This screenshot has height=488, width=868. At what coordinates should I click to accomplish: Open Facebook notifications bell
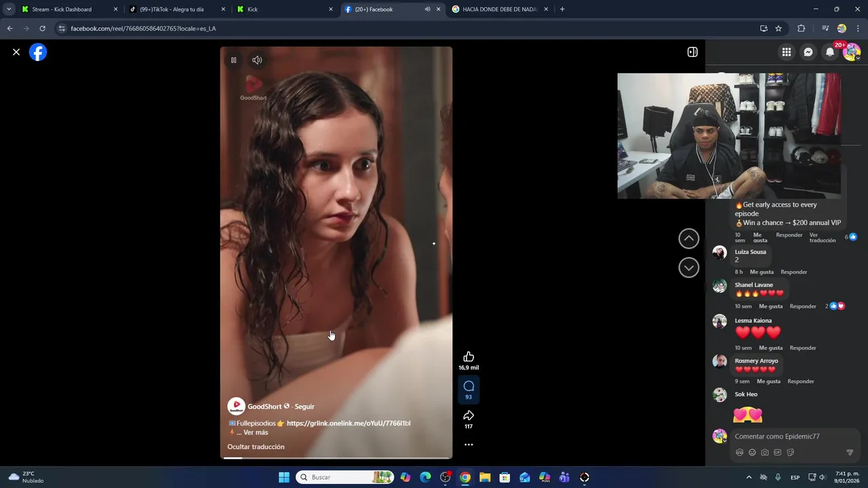coord(830,52)
